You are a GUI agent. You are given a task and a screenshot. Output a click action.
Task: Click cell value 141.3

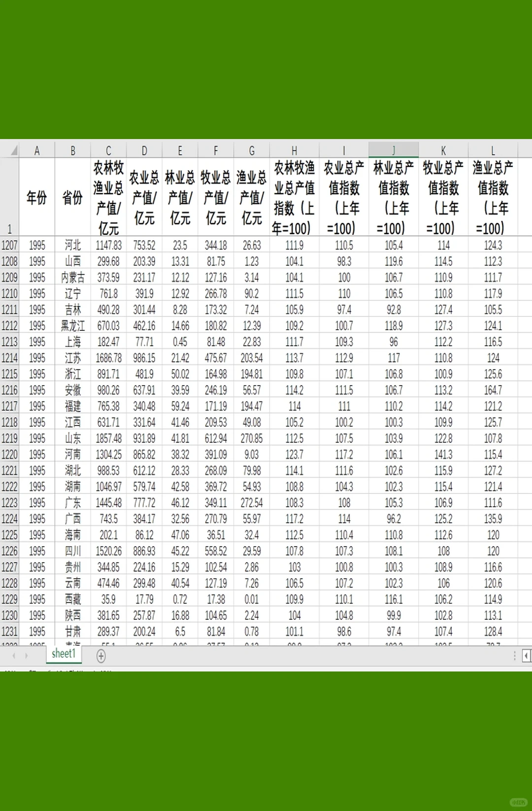443,455
